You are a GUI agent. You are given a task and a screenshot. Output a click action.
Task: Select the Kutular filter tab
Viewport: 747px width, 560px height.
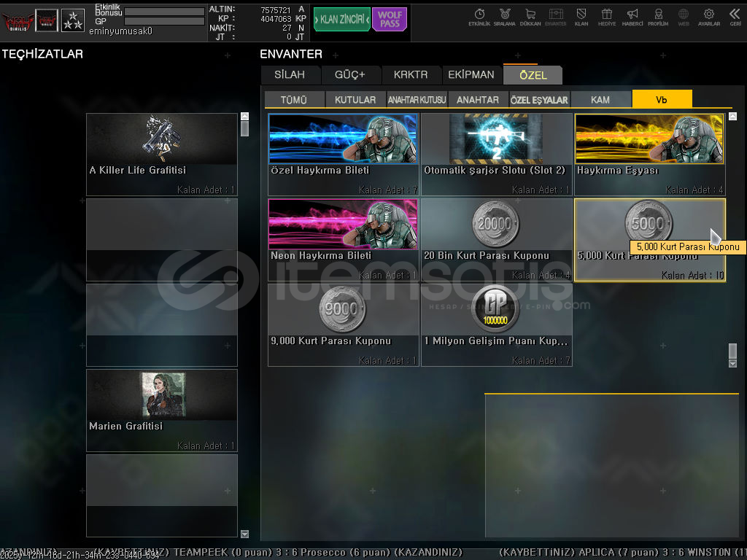click(x=355, y=100)
